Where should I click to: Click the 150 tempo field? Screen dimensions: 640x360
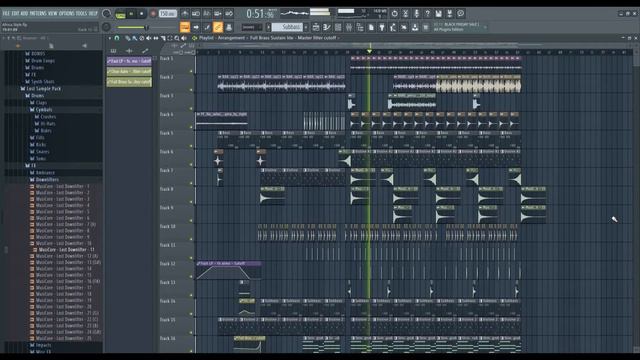(167, 14)
